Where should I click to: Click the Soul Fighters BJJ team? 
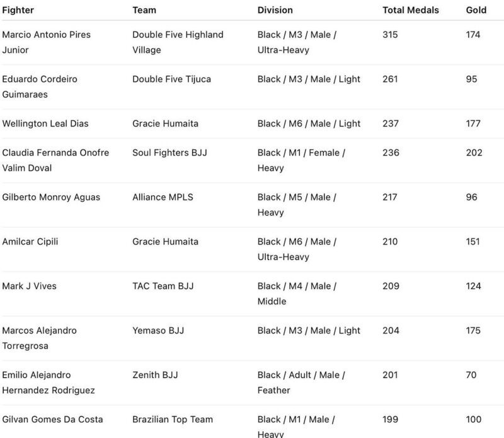165,153
